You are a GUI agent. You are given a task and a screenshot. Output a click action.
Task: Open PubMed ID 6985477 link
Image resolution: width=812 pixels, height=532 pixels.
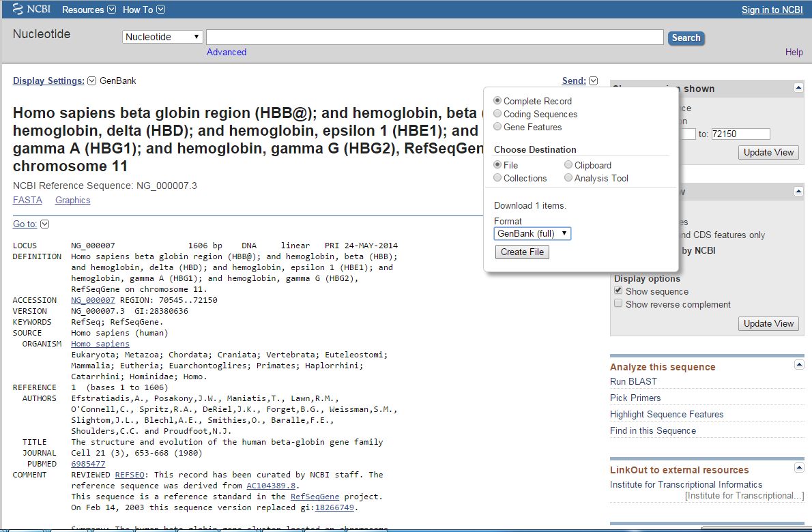pos(88,464)
